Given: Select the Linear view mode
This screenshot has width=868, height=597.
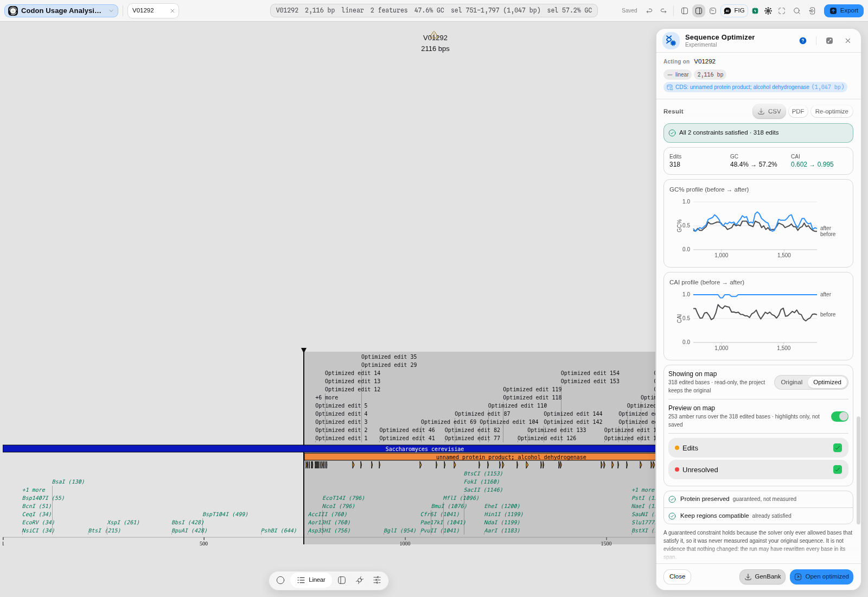Looking at the screenshot, I should click(311, 580).
